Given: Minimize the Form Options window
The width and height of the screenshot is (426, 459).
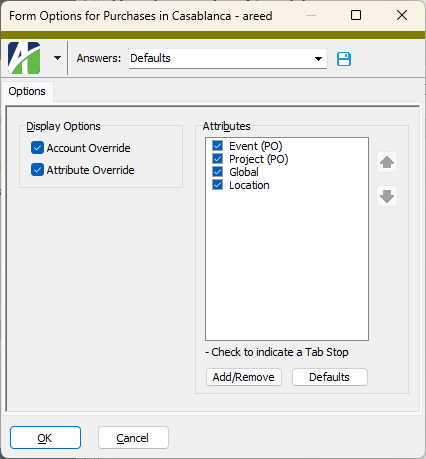Looking at the screenshot, I should point(311,15).
